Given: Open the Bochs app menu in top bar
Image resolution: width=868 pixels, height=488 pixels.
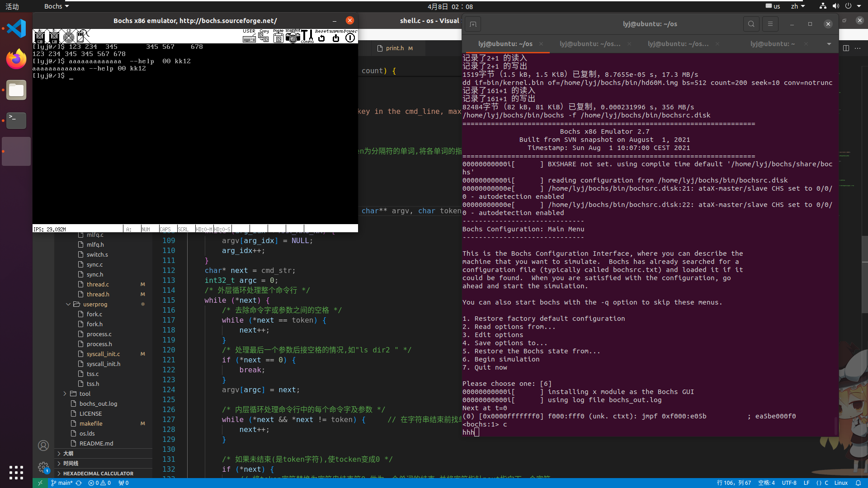Looking at the screenshot, I should click(x=57, y=6).
